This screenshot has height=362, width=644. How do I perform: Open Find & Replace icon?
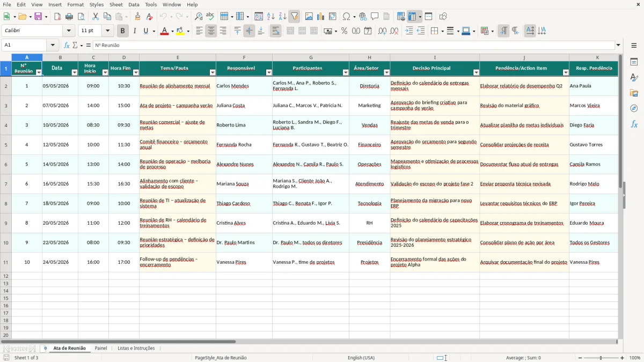pyautogui.click(x=199, y=17)
